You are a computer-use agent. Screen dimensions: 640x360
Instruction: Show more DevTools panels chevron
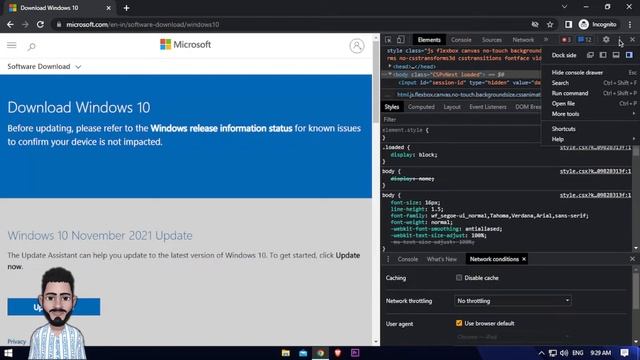click(x=546, y=40)
